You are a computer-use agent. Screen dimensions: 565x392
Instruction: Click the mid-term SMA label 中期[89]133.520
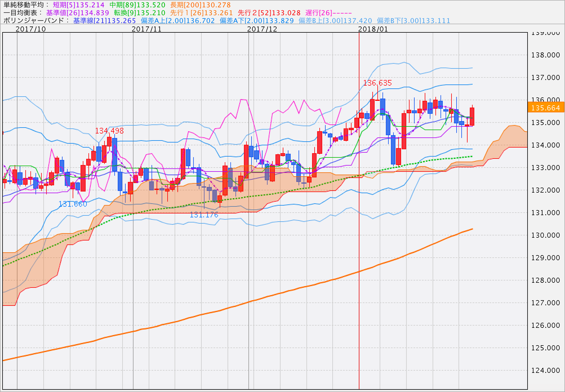point(137,5)
